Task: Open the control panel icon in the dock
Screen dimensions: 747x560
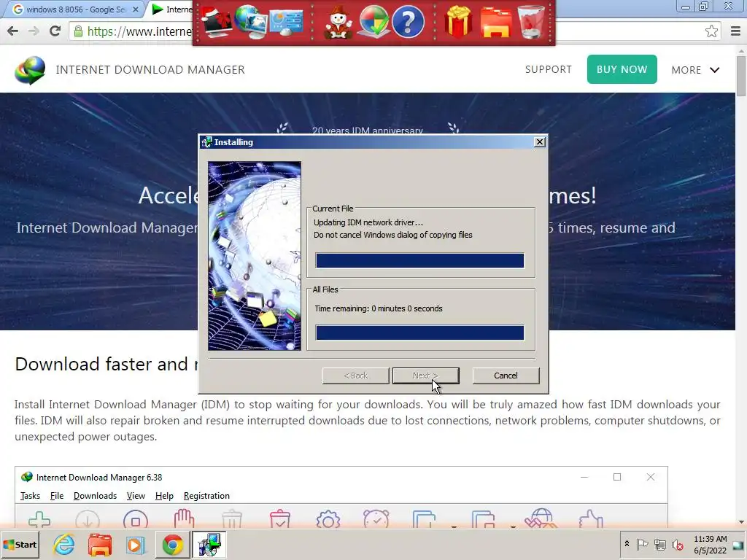Action: (286, 23)
